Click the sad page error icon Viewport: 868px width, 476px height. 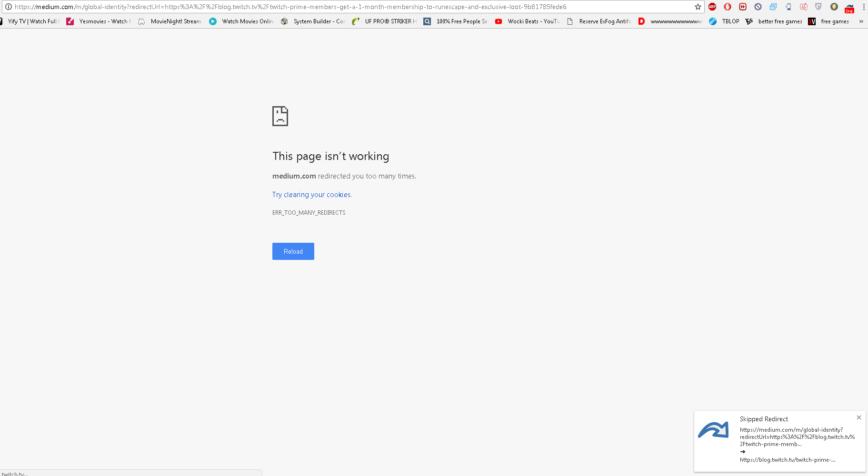[x=280, y=116]
